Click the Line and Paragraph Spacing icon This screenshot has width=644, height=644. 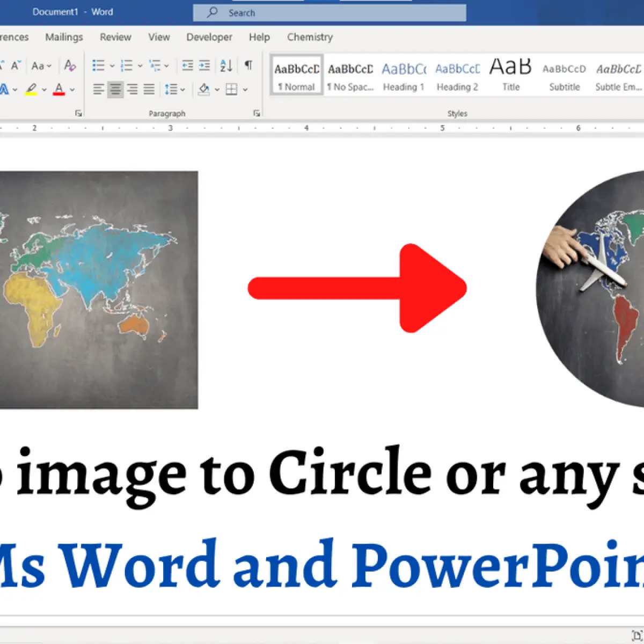click(x=171, y=89)
